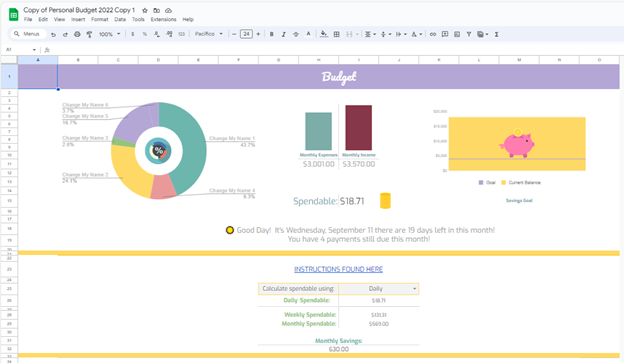Click the Menus search box
Screen dimensions: 624x363
[27, 34]
